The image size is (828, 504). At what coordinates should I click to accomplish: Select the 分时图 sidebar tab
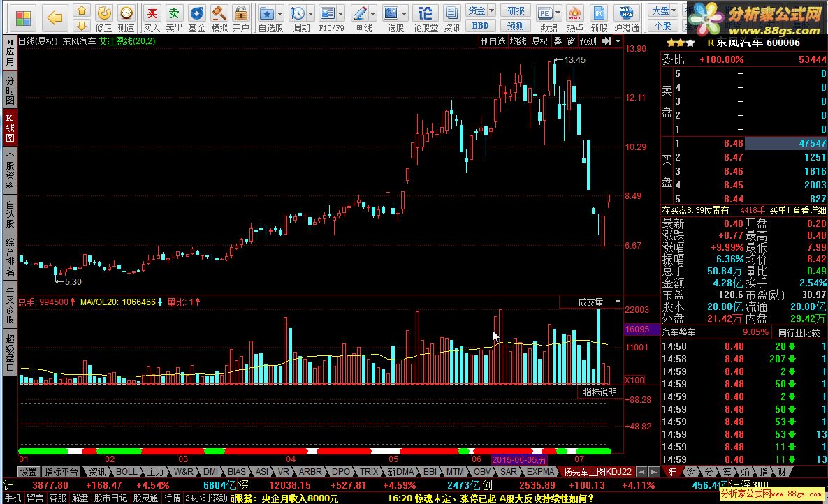tap(10, 90)
